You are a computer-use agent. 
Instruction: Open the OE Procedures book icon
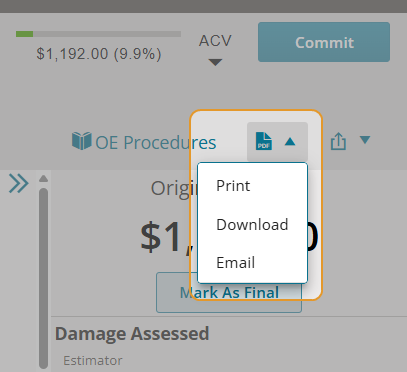pos(82,141)
